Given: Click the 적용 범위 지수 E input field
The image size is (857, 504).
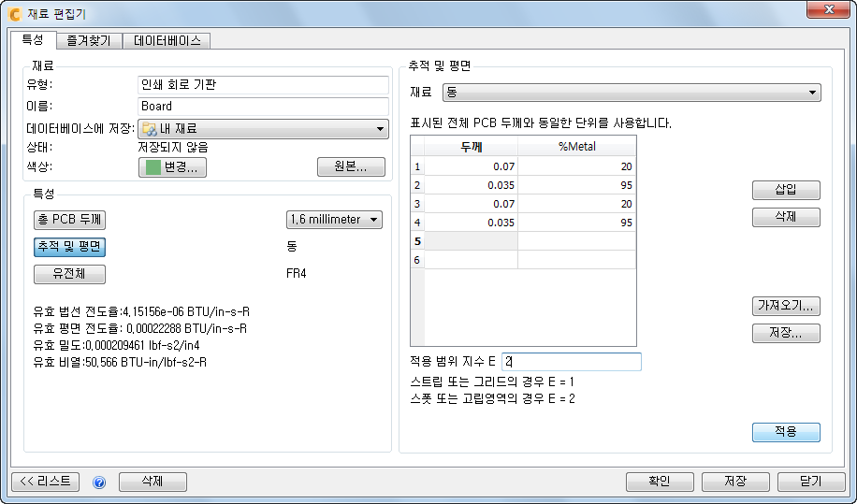Looking at the screenshot, I should (571, 362).
